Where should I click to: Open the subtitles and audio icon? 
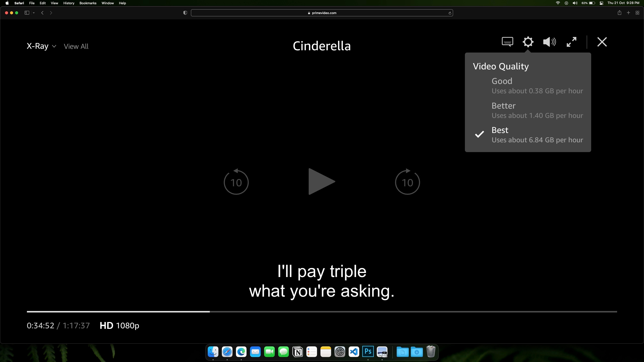[x=507, y=42]
